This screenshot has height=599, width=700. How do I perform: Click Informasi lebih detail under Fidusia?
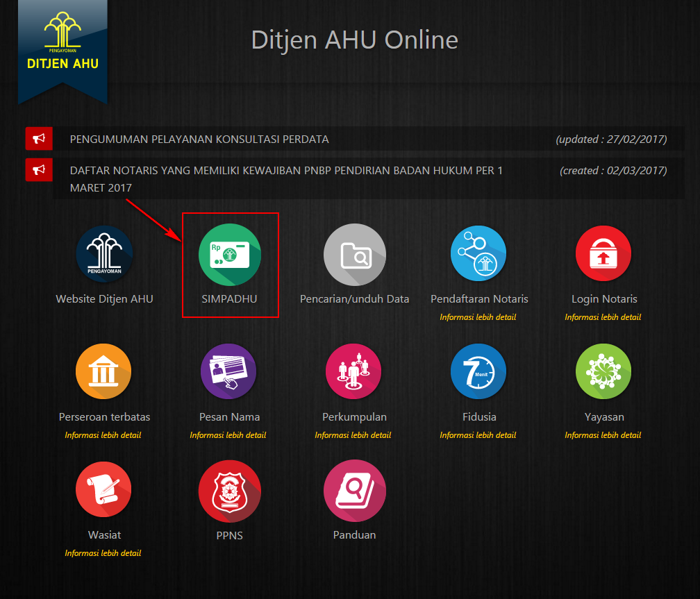tap(478, 435)
